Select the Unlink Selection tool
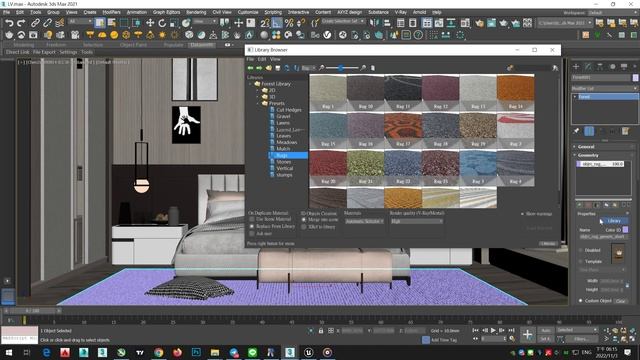 click(47, 23)
